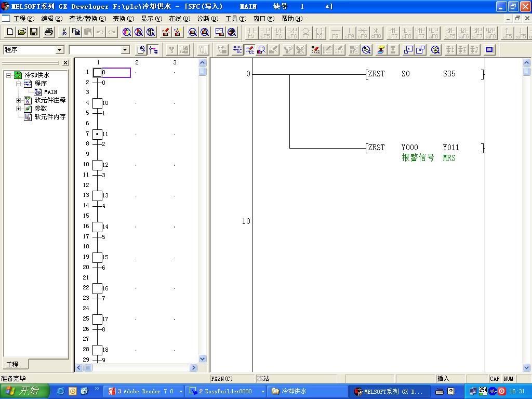Viewport: 532px width, 399px height.
Task: Click the Windows 开始 start button
Action: (24, 391)
